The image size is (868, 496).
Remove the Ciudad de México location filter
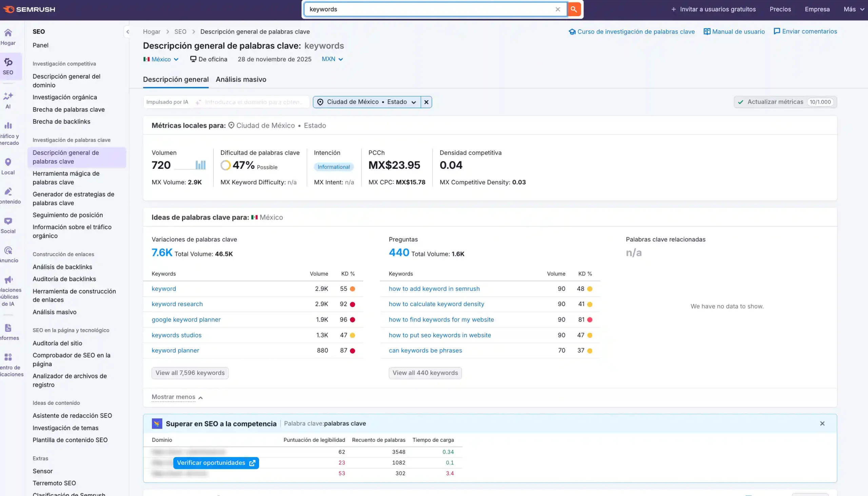tap(426, 102)
